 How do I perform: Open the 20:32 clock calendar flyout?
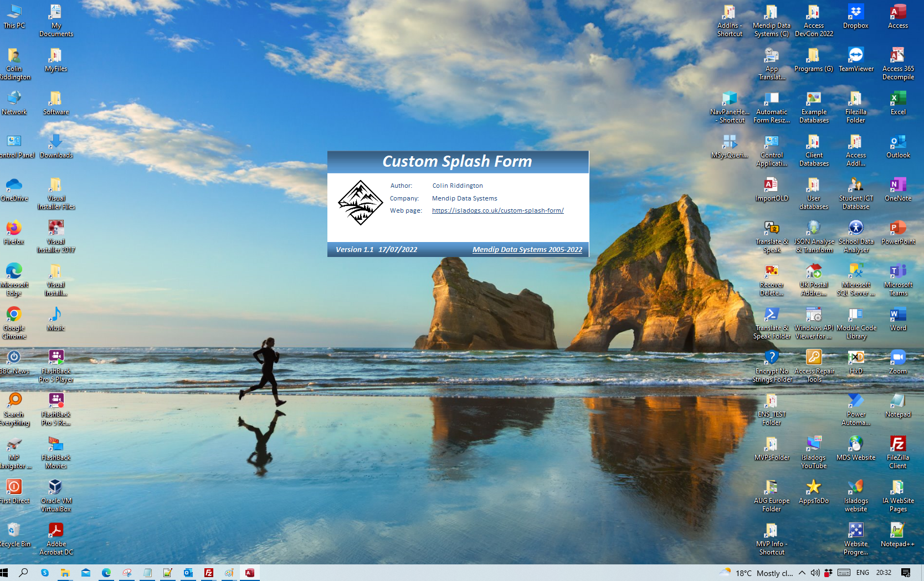pyautogui.click(x=884, y=573)
